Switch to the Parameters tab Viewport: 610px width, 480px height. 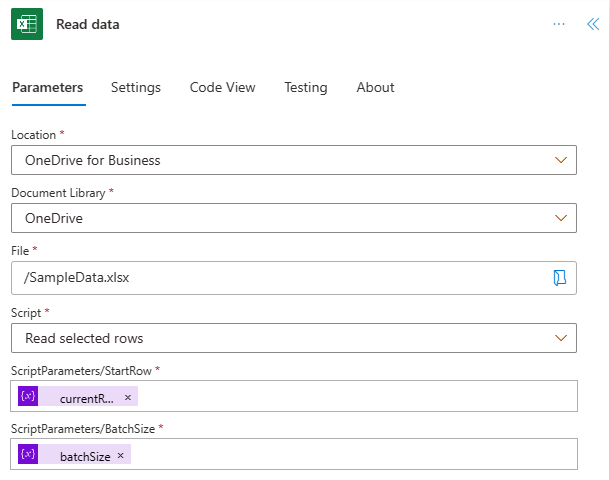point(47,87)
